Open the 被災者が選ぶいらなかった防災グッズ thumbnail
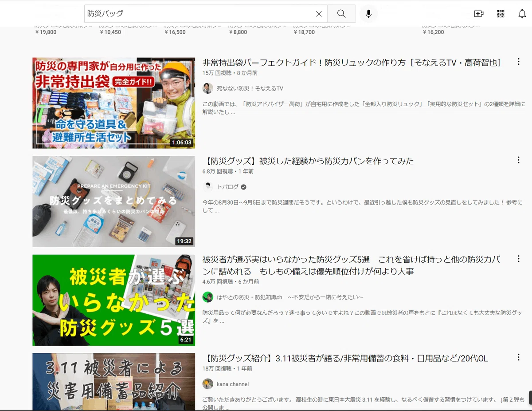This screenshot has height=411, width=532. coord(113,300)
